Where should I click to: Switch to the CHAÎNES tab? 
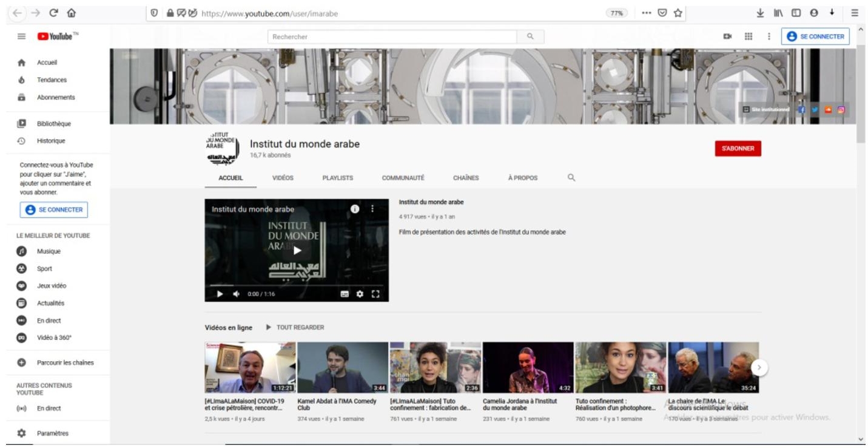466,178
